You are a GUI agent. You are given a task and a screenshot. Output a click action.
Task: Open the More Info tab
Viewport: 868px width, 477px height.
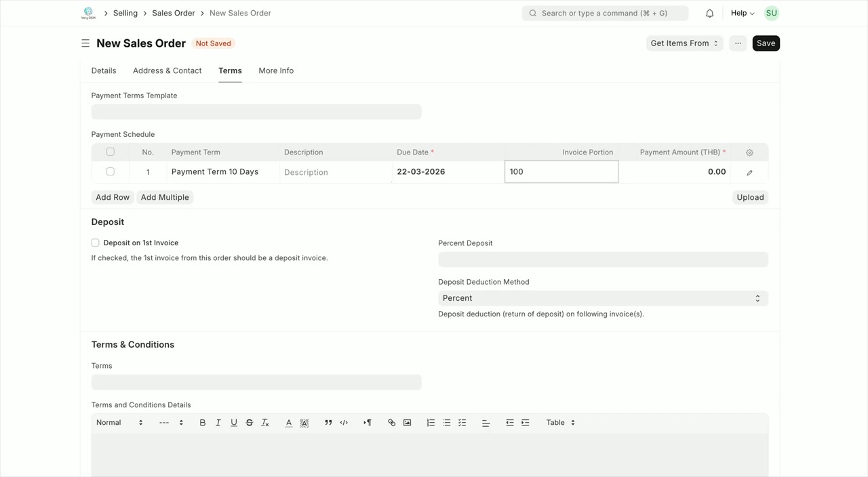click(x=276, y=70)
